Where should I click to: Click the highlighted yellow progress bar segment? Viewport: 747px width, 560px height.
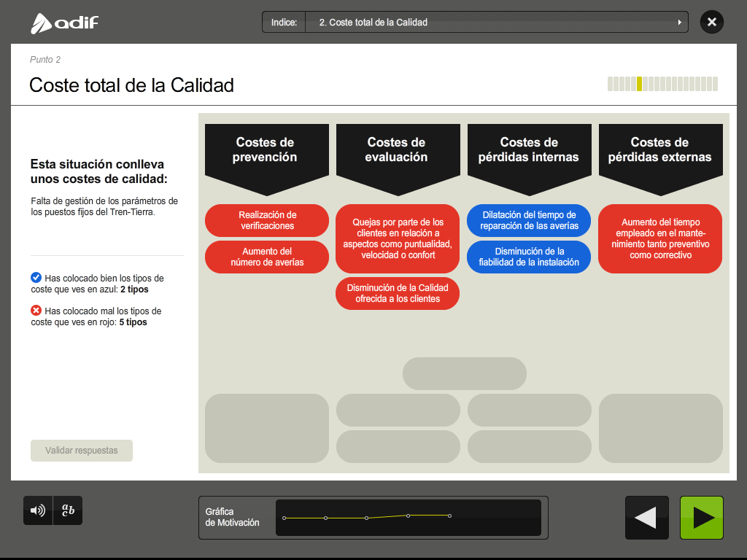coord(639,84)
